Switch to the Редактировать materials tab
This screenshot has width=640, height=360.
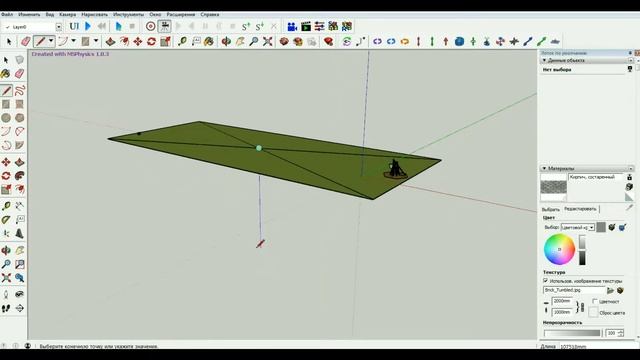pos(580,209)
